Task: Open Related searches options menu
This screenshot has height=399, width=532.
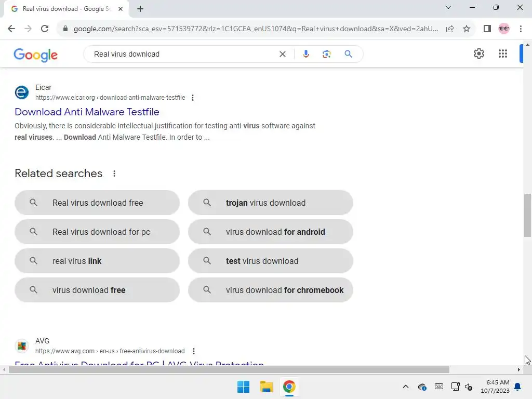Action: tap(114, 174)
